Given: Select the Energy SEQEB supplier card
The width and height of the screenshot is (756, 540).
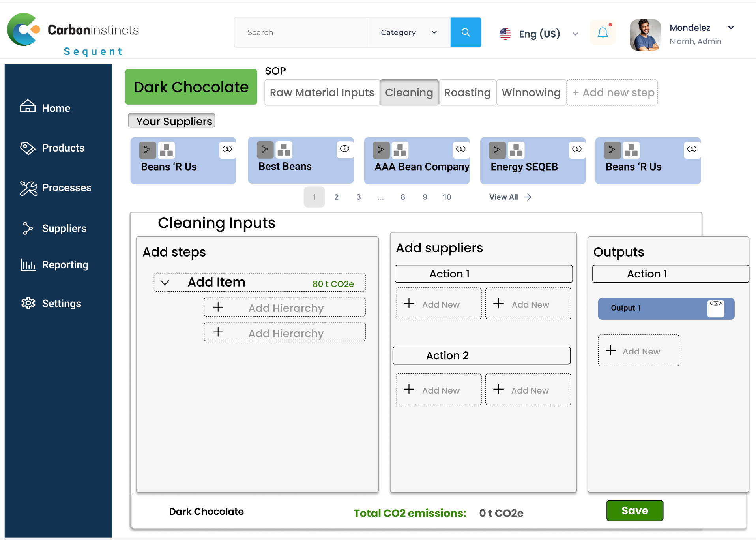Looking at the screenshot, I should 533,161.
